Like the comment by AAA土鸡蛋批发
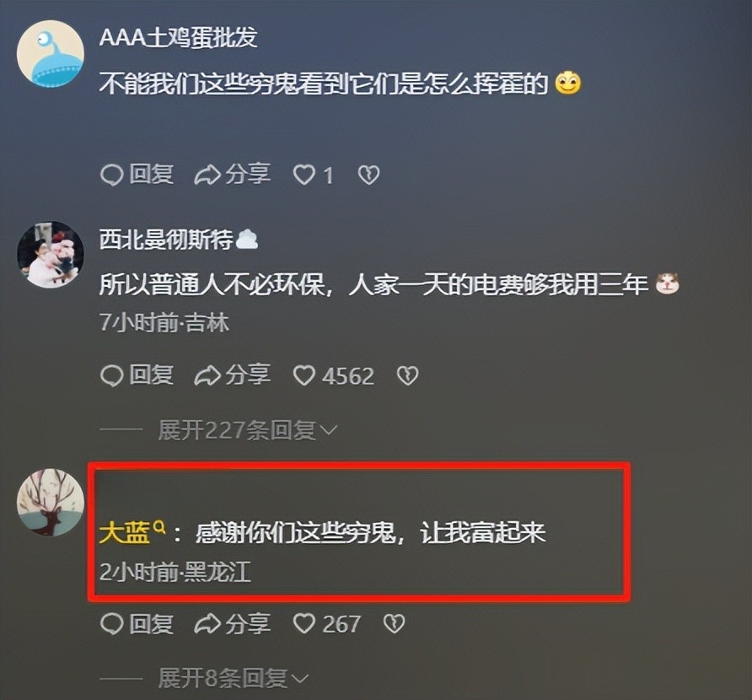752x700 pixels. [313, 175]
